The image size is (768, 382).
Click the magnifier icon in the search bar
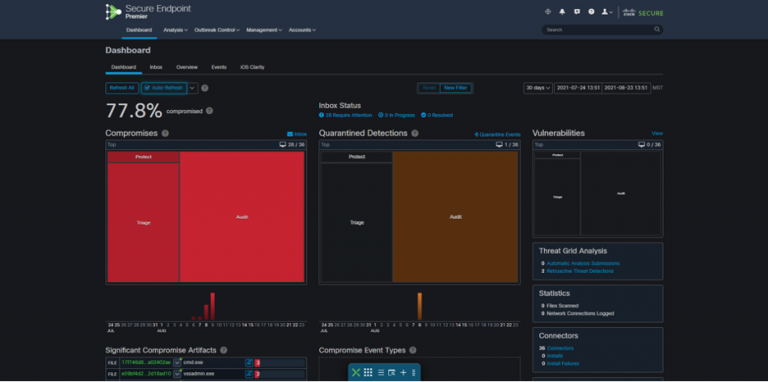coord(657,29)
